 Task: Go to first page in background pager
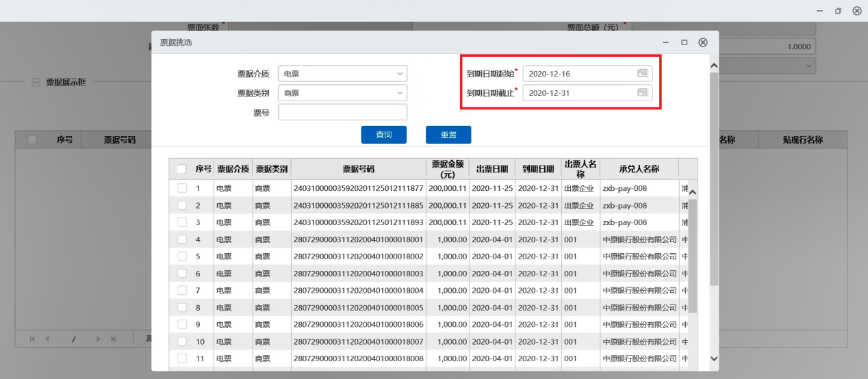click(34, 339)
